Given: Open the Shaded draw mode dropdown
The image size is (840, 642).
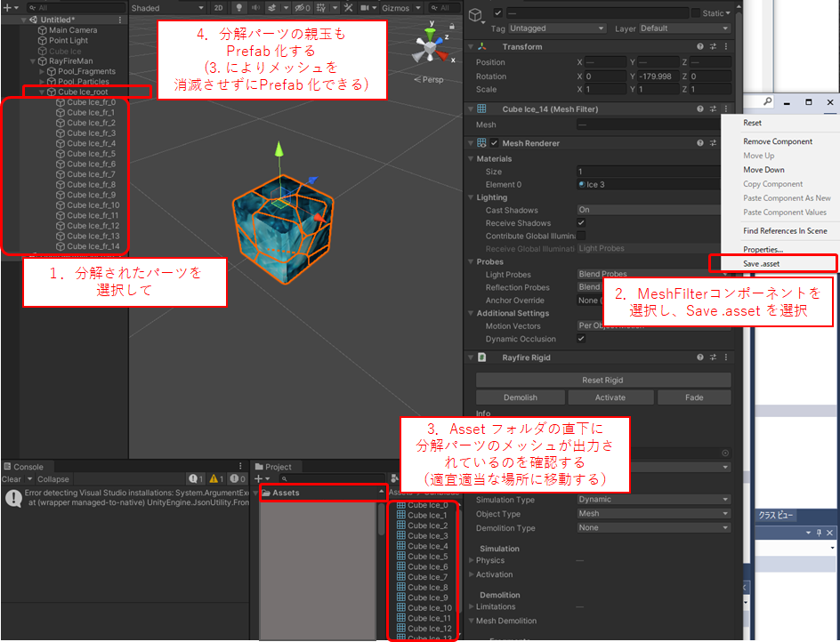Looking at the screenshot, I should click(167, 8).
